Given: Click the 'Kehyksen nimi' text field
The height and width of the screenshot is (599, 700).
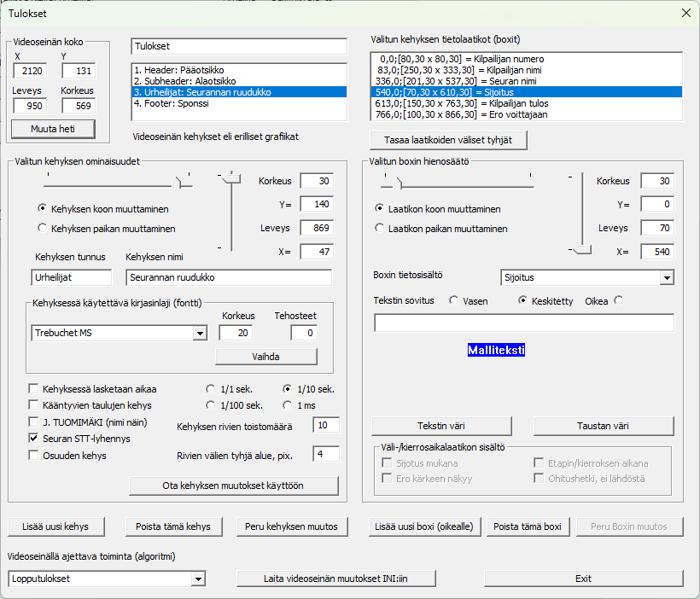Looking at the screenshot, I should tap(228, 277).
